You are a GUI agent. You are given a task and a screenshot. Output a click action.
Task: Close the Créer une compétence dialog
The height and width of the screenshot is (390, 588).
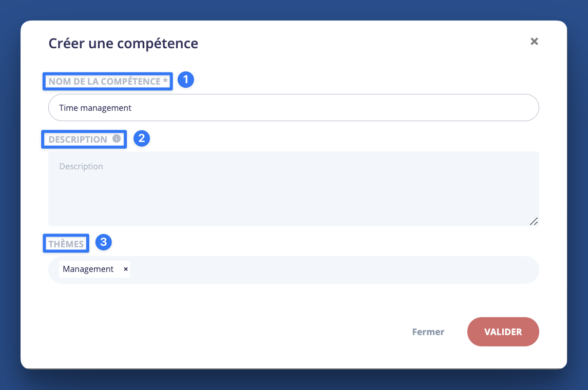coord(534,42)
